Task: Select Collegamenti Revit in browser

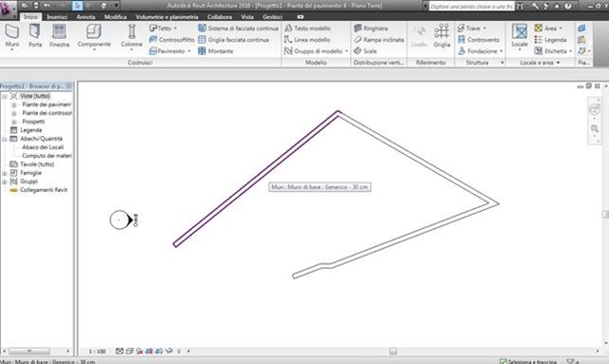Action: pyautogui.click(x=44, y=190)
